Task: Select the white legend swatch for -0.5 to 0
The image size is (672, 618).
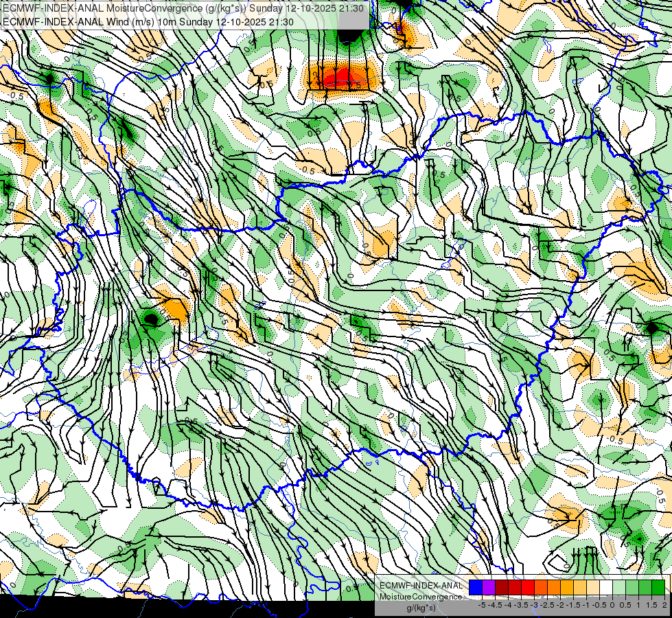Action: (x=606, y=587)
